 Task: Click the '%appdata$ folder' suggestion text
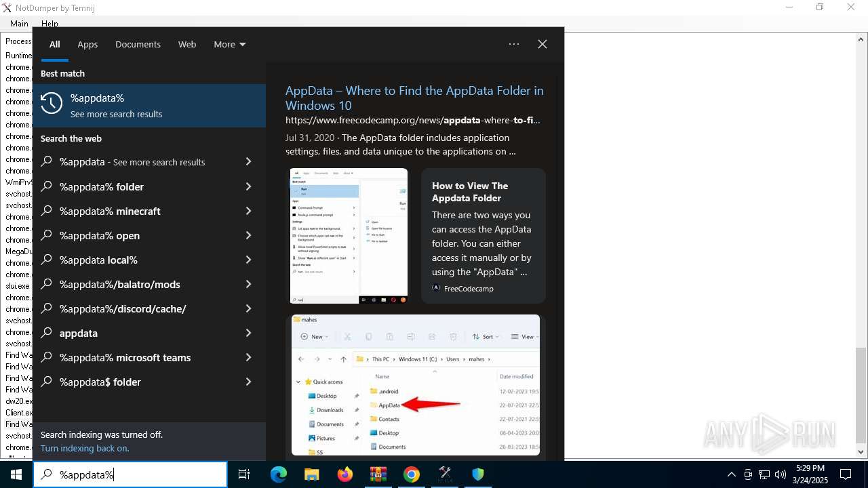coord(100,382)
